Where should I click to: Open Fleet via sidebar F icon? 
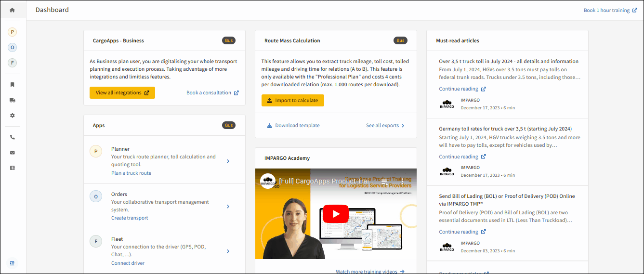(13, 63)
